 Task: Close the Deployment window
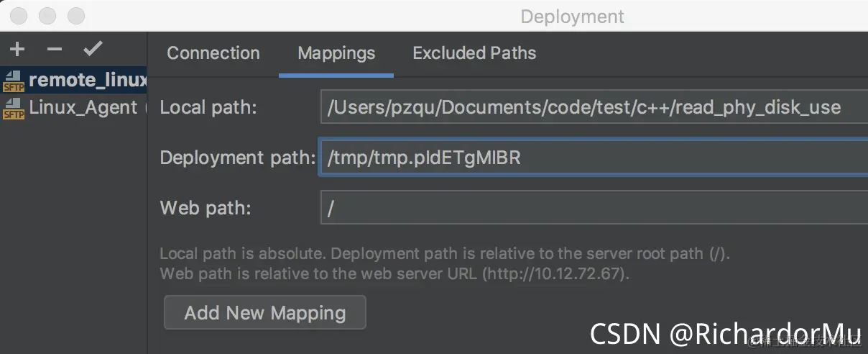(20, 16)
